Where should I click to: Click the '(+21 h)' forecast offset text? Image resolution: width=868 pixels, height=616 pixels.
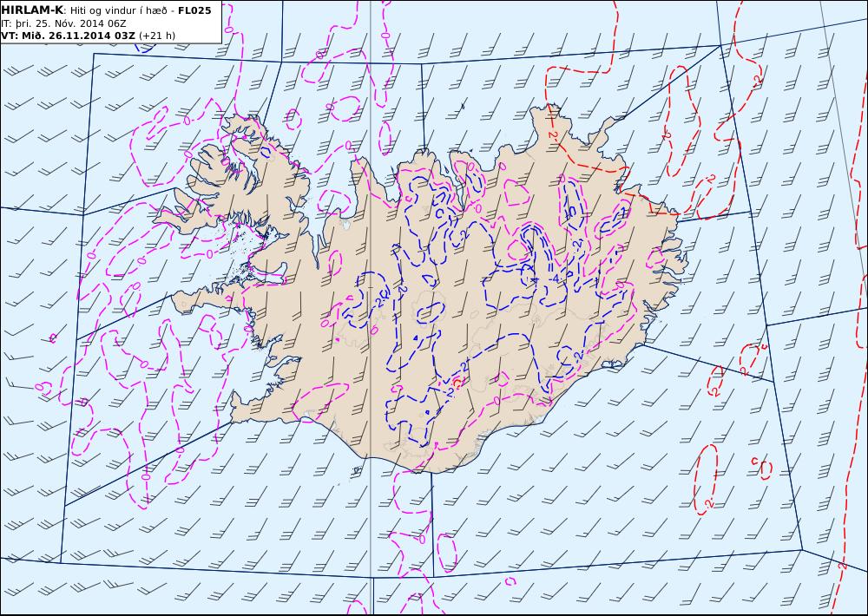point(156,36)
